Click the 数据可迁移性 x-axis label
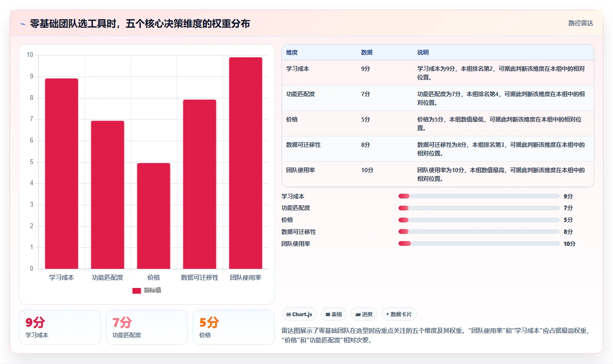This screenshot has width=613, height=364. click(x=200, y=278)
